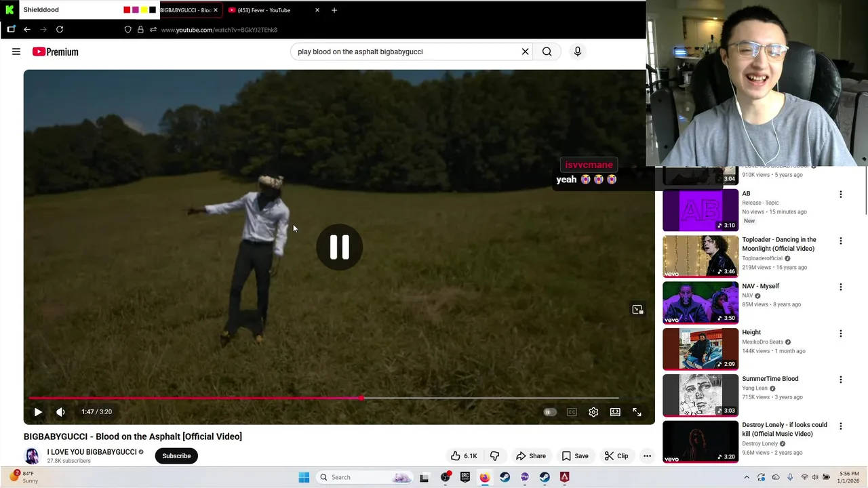Image resolution: width=868 pixels, height=488 pixels.
Task: Open the Destroy Lonely video title
Action: (785, 429)
